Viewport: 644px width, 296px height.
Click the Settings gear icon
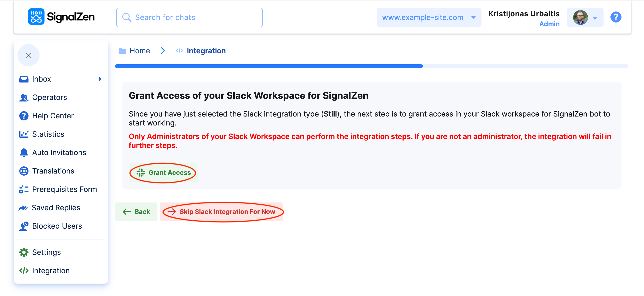(24, 252)
